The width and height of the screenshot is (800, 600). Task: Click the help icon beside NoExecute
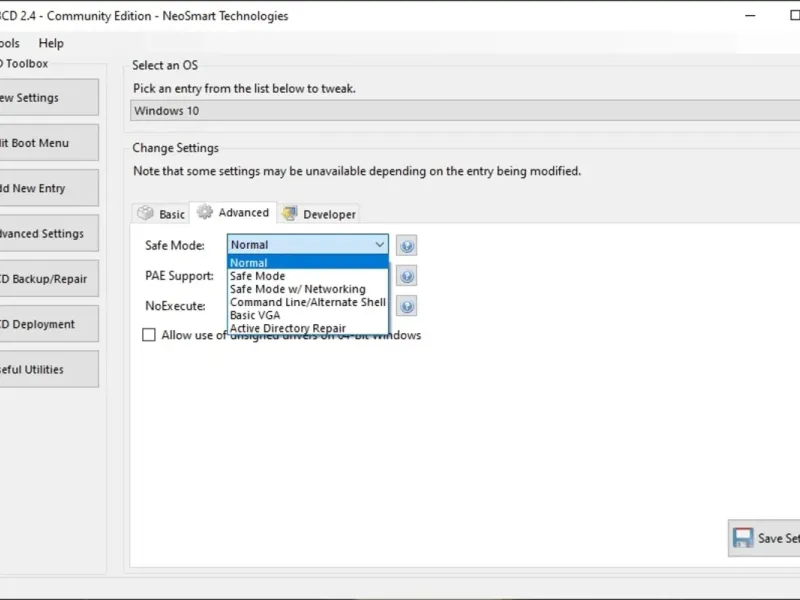pos(407,306)
